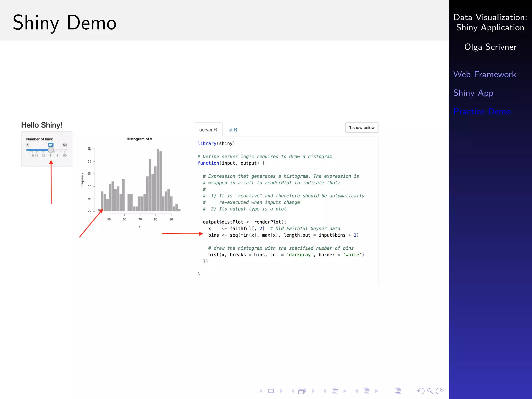
Task: Click the bins <- seq code line
Action: [283, 235]
